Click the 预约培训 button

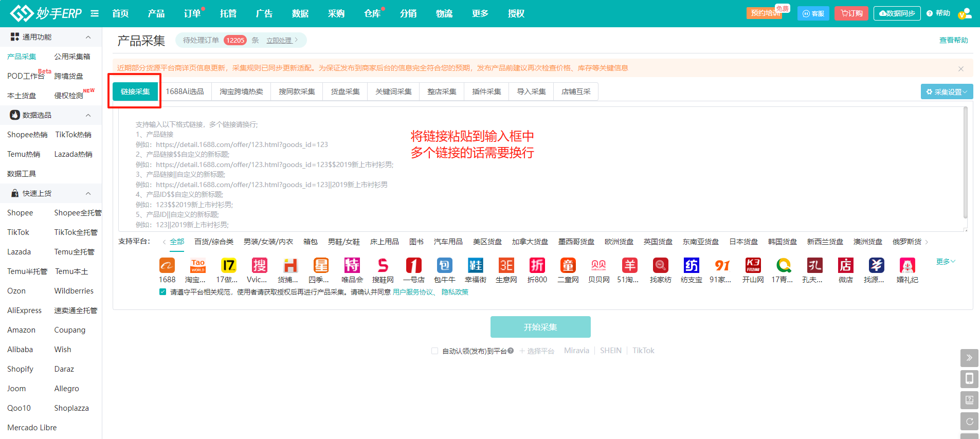point(764,13)
